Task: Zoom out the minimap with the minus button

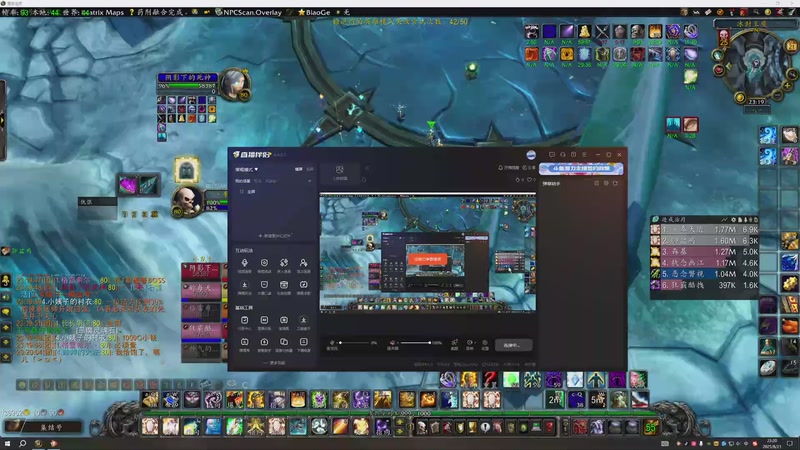Action: pos(777,95)
